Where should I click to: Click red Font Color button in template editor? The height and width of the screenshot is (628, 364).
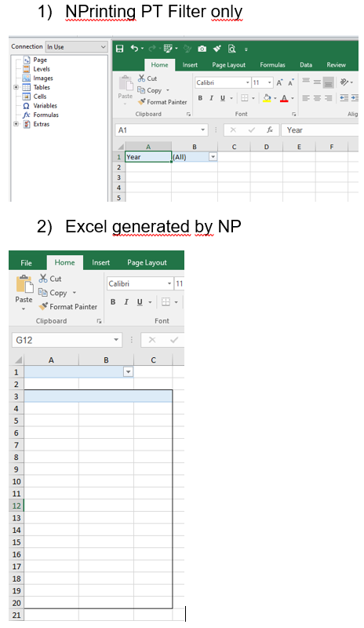coord(284,98)
